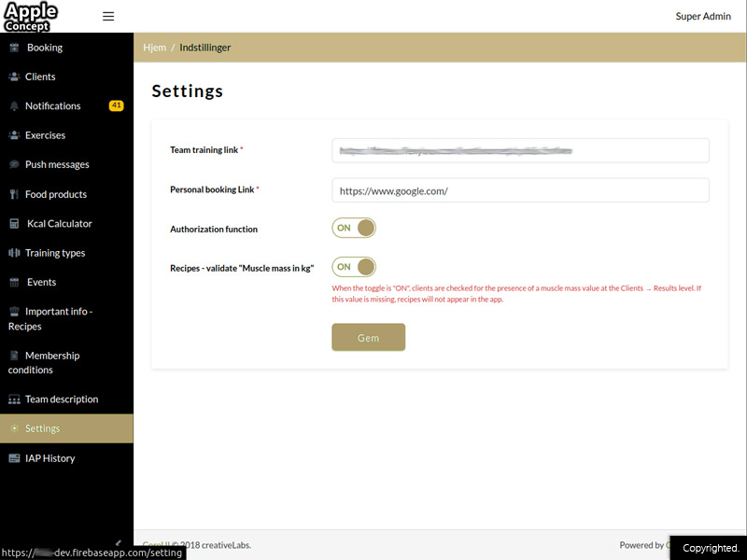Click the Food products utensils icon
The image size is (747, 560).
pos(14,195)
